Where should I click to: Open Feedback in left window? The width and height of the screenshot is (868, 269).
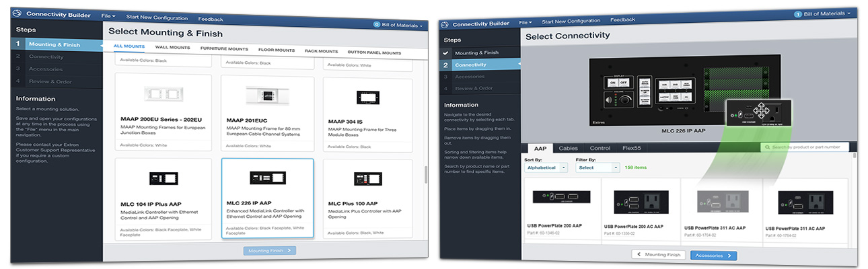(x=211, y=19)
